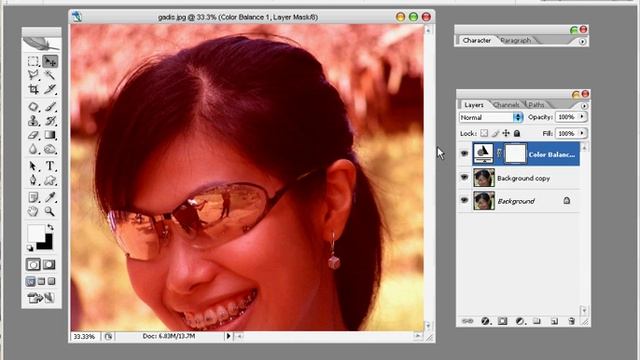Select the Gradient tool
This screenshot has height=360, width=640.
point(50,135)
